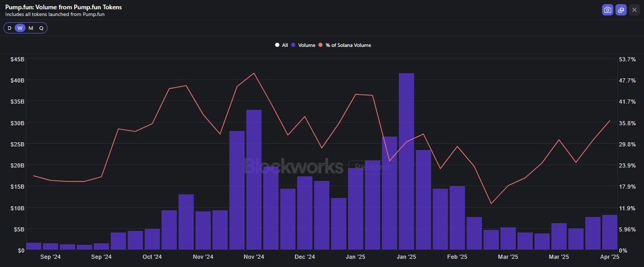
Task: Click the second-tallest bar near $33B
Action: tap(254, 180)
